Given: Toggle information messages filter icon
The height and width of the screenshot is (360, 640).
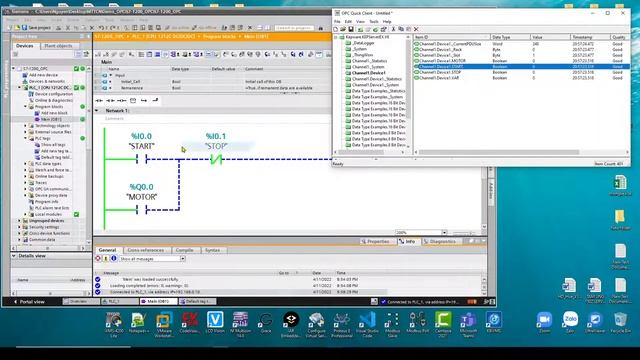Looking at the screenshot, I should (113, 259).
